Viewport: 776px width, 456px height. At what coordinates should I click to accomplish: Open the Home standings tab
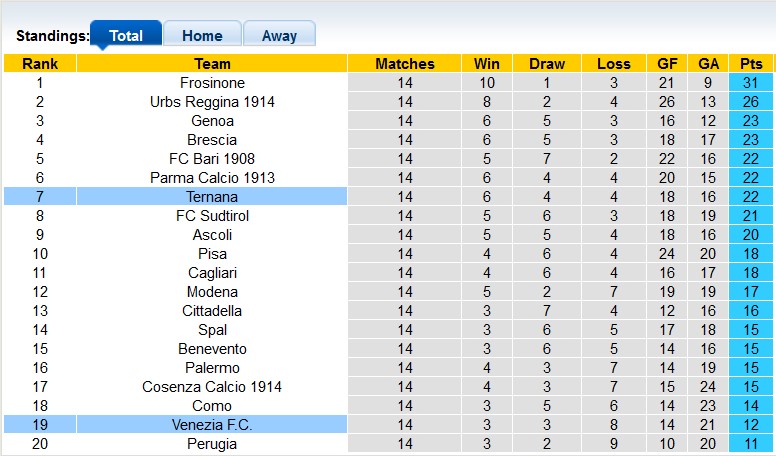point(202,35)
